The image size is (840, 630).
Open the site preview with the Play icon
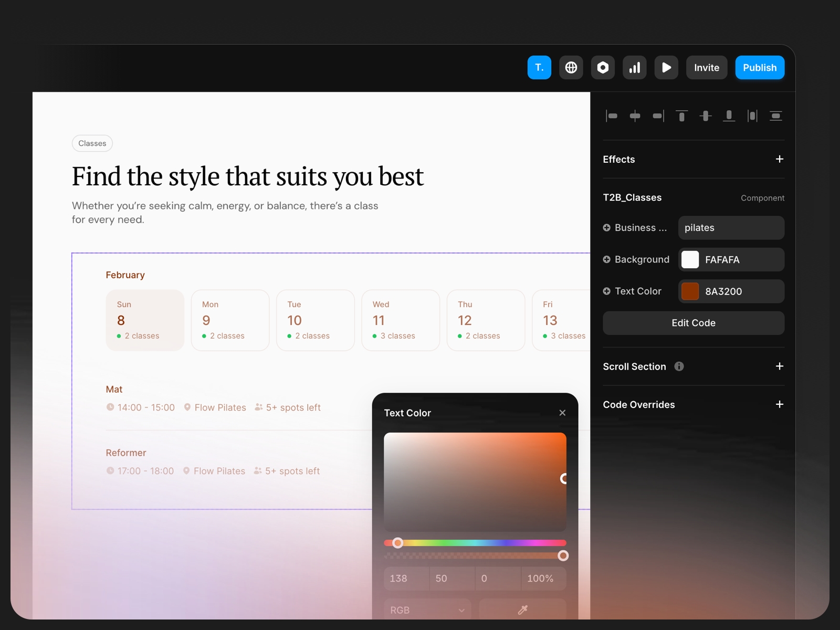(x=666, y=67)
